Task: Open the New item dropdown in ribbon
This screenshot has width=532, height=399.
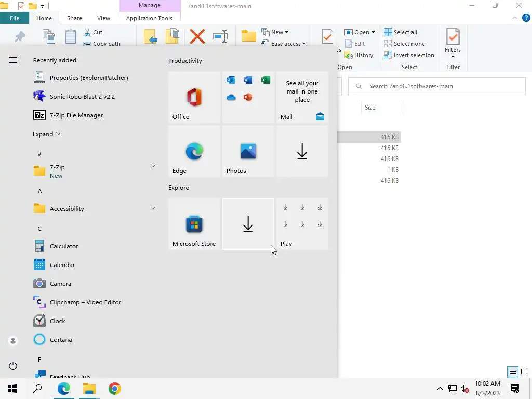Action: click(275, 32)
